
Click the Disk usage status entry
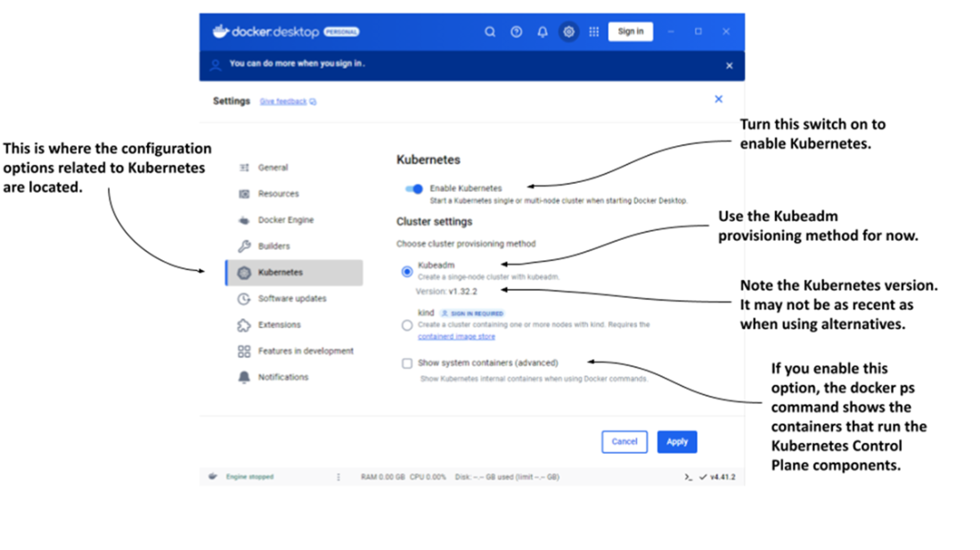[507, 477]
